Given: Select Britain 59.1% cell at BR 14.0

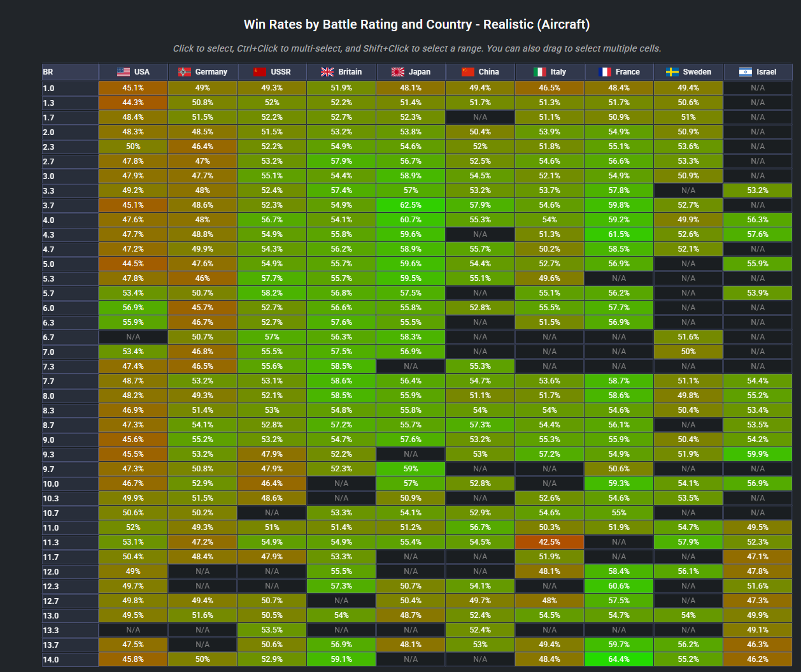Looking at the screenshot, I should click(x=341, y=659).
